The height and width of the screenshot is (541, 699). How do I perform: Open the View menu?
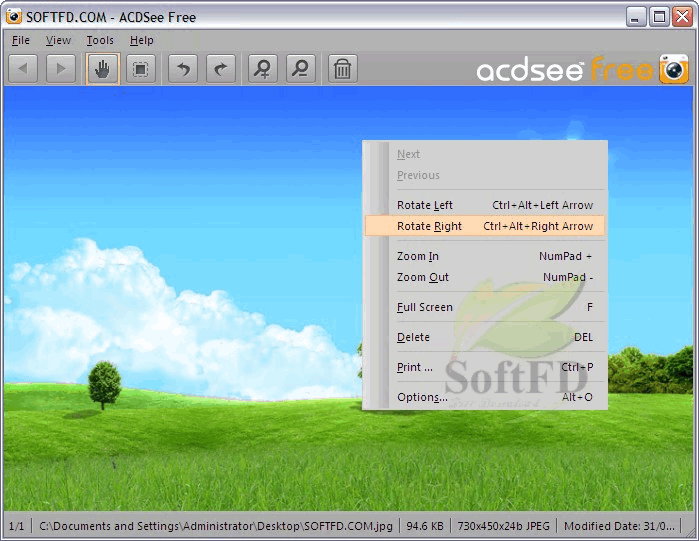pos(58,40)
